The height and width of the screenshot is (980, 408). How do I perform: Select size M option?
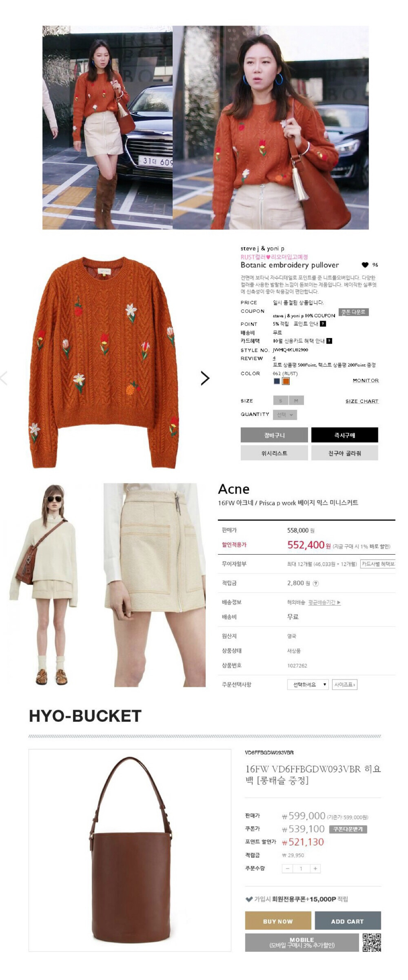pyautogui.click(x=296, y=400)
